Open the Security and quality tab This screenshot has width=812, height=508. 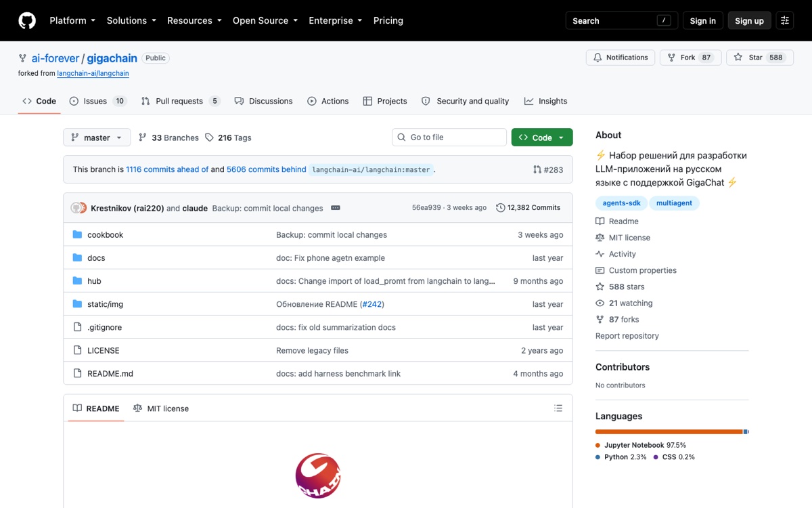466,101
